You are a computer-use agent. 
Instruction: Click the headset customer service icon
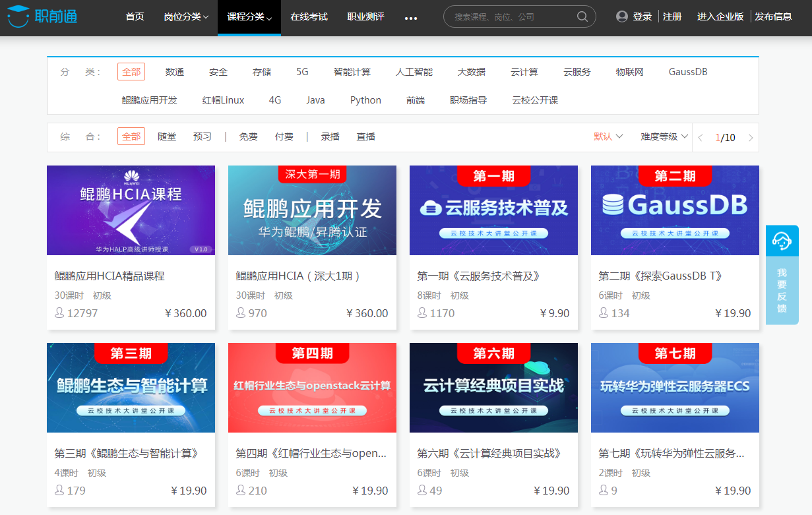(782, 241)
